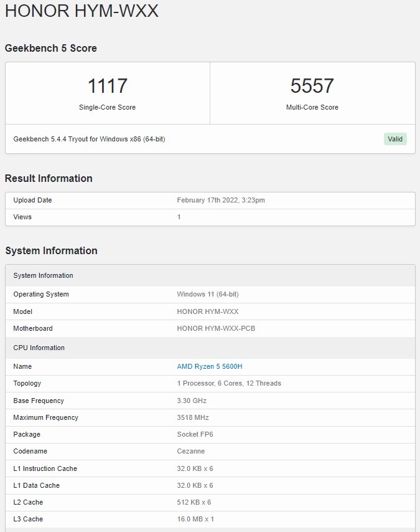This screenshot has height=532, width=420.
Task: Click the Geekbench 5 Score heading
Action: [51, 48]
